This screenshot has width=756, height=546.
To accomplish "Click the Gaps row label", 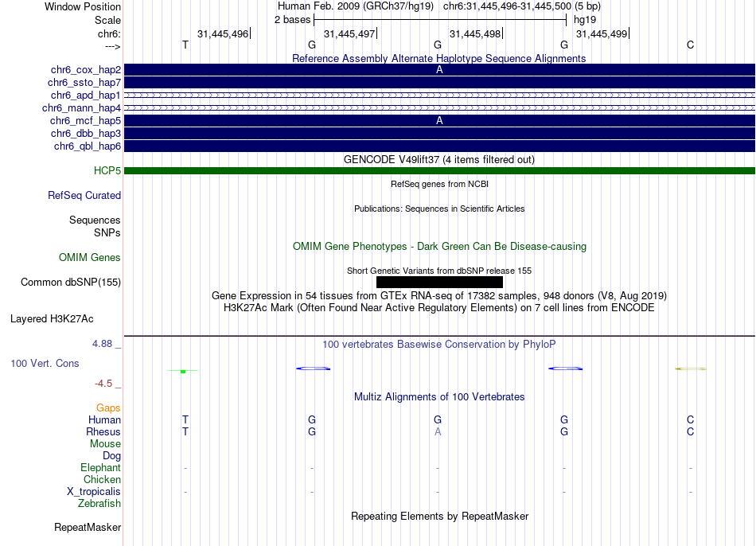I will point(108,408).
